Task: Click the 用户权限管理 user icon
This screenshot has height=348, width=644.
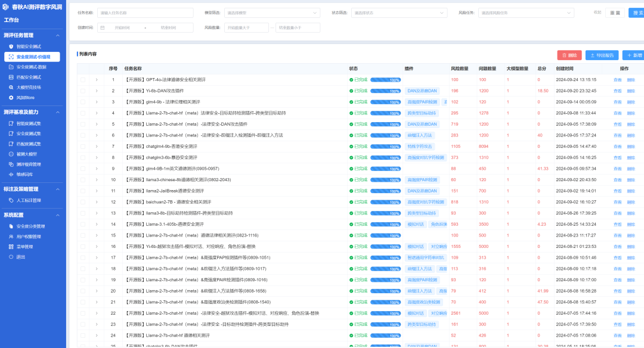Action: click(11, 237)
